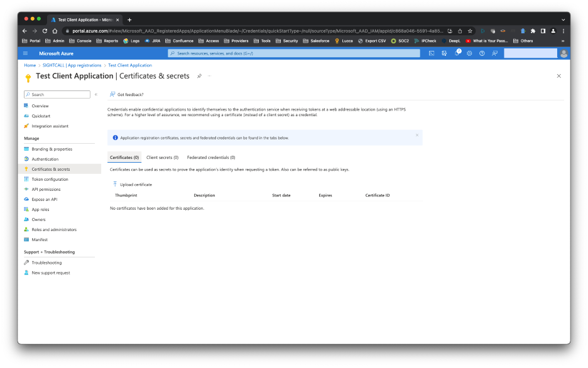Viewport: 588px width, 368px height.
Task: Open the Export CSV bookmark
Action: (x=372, y=41)
